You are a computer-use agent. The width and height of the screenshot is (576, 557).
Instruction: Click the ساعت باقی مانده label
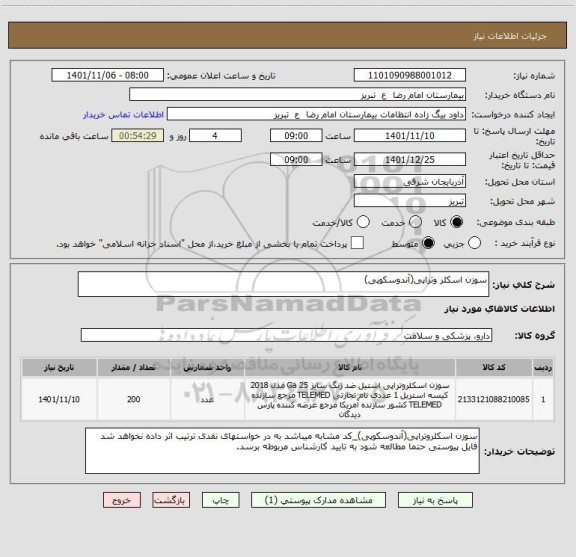coord(74,136)
